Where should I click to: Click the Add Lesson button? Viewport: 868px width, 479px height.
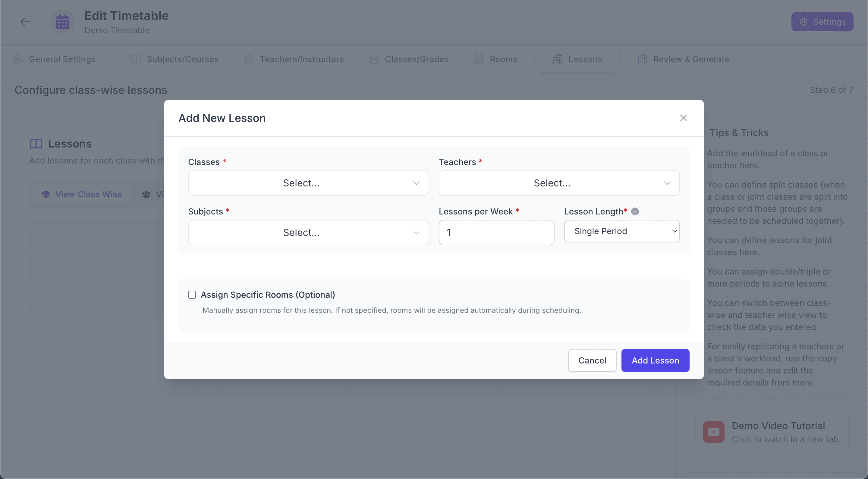click(x=655, y=360)
